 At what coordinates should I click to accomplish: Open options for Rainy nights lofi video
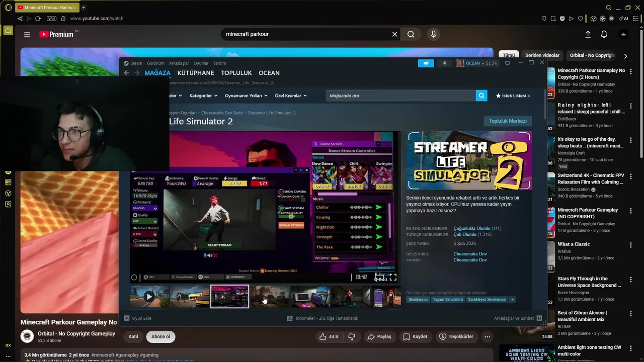[630, 106]
